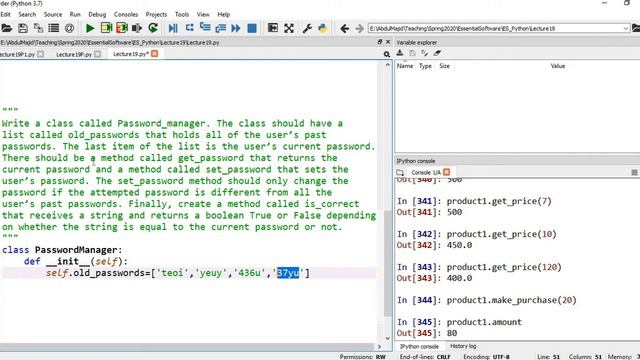Open the PYTHONPATH manager Python icon

point(323,28)
